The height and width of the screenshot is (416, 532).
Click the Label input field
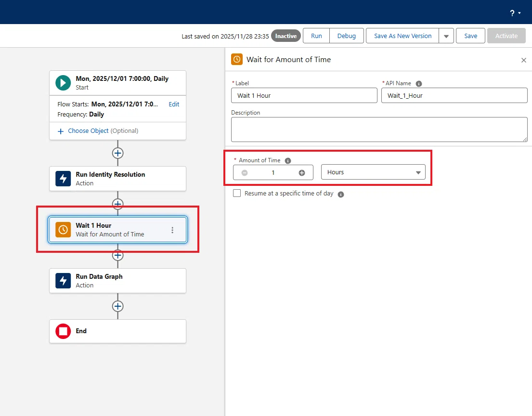click(x=304, y=95)
